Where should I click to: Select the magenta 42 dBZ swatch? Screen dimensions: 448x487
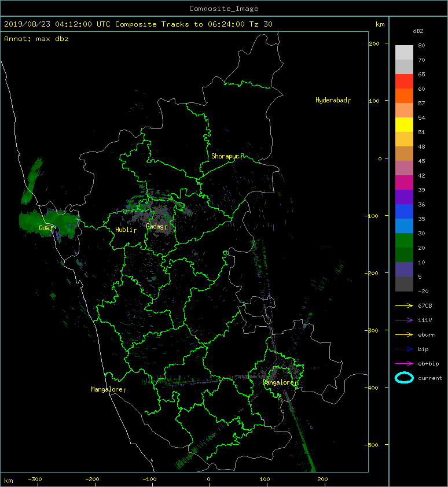[x=404, y=182]
